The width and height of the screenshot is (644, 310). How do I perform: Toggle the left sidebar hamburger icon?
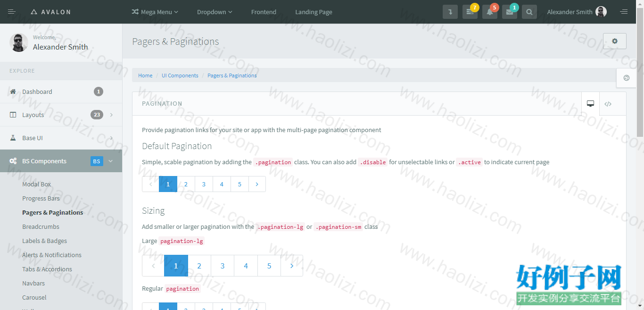[12, 12]
